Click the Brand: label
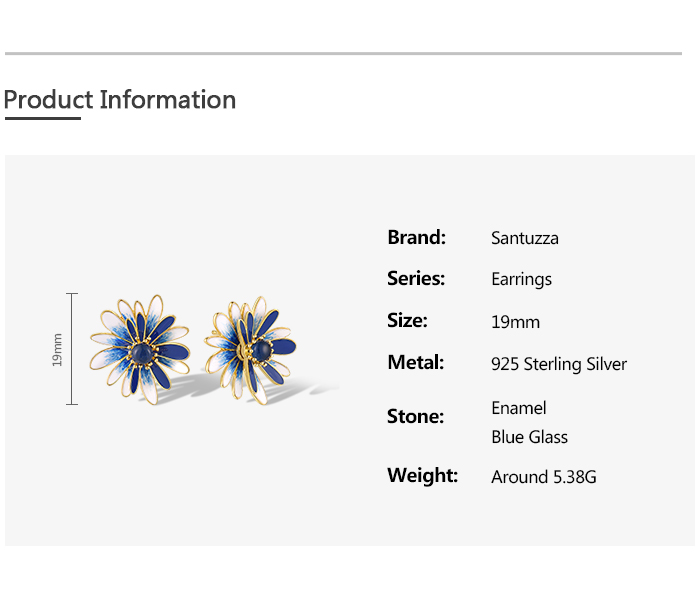The height and width of the screenshot is (596, 700). coord(416,237)
